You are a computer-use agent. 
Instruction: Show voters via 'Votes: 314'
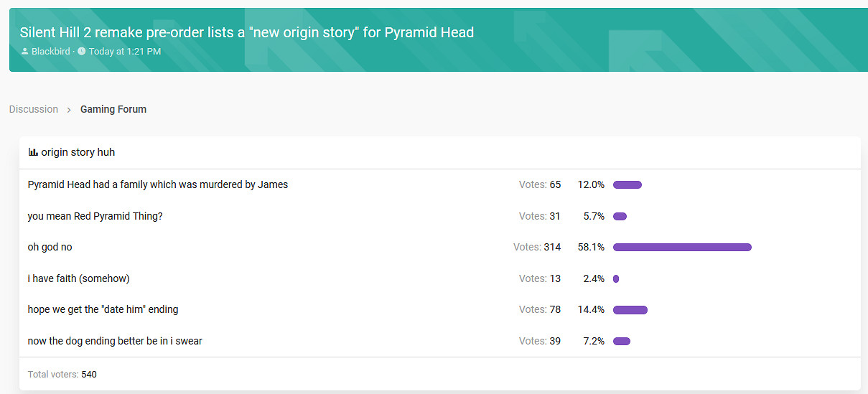coord(537,247)
